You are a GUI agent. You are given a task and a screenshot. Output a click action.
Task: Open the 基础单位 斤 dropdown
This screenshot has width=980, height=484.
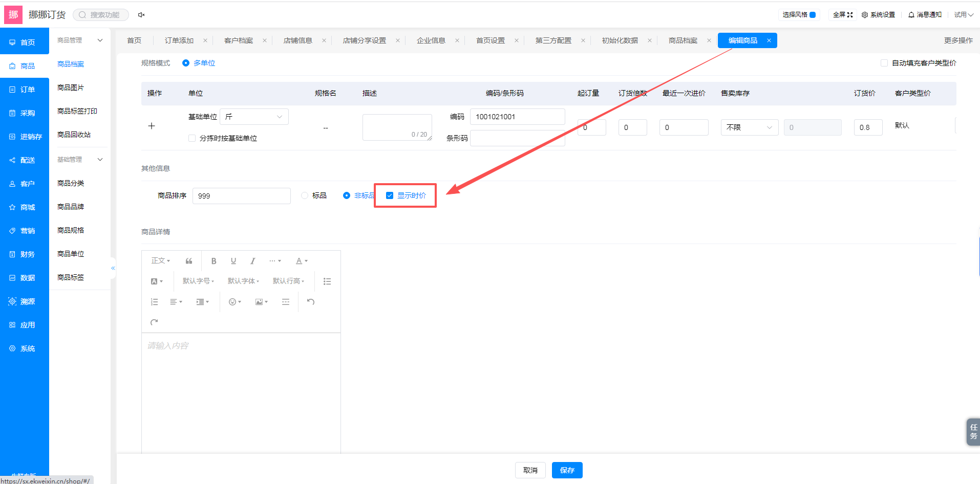pos(254,117)
